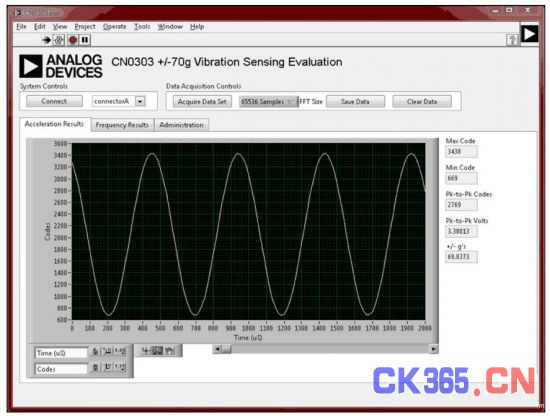Switch to the Frequency Results tab

click(122, 125)
